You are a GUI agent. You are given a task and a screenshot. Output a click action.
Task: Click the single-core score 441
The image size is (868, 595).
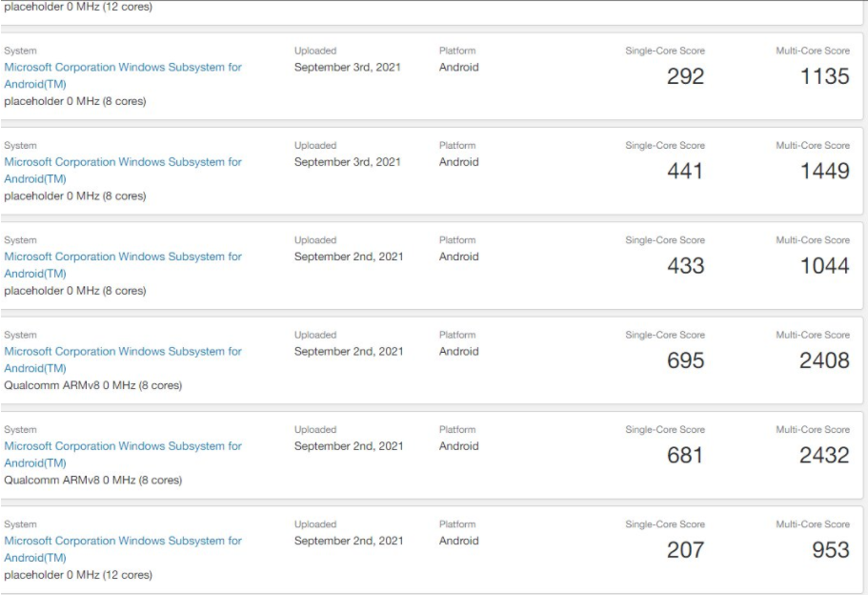(x=685, y=171)
